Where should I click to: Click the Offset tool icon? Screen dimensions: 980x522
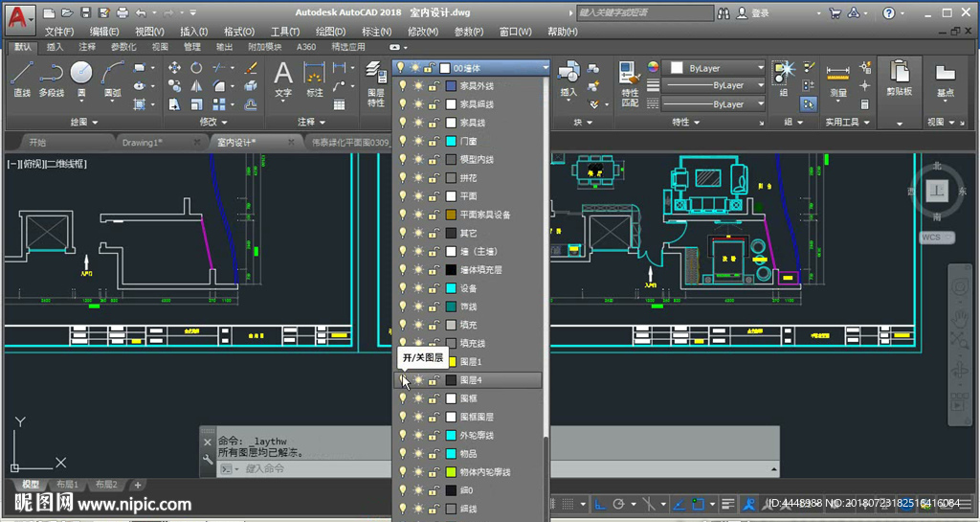tap(252, 104)
